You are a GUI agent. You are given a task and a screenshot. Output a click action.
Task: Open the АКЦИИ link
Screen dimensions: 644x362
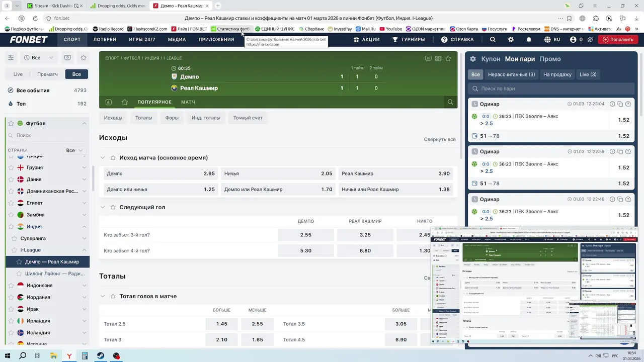366,39
